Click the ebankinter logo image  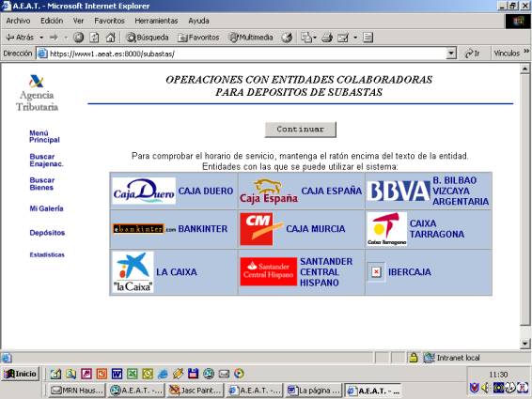pos(144,229)
